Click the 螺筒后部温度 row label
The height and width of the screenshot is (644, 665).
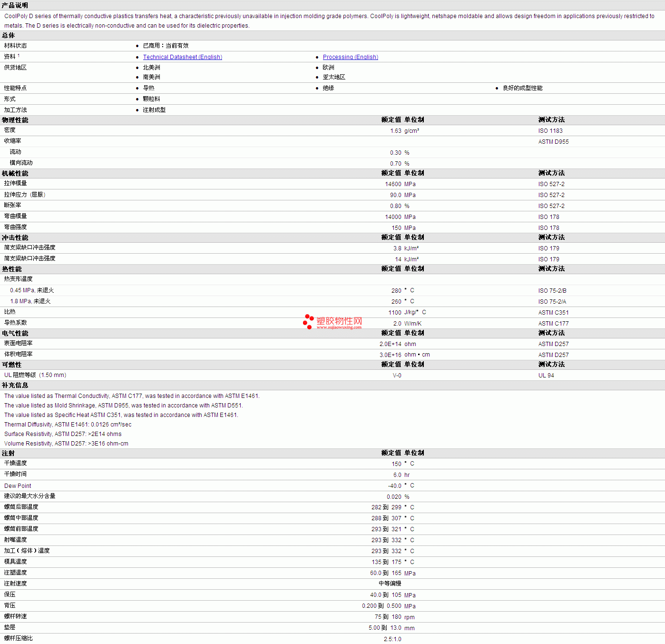tap(21, 507)
